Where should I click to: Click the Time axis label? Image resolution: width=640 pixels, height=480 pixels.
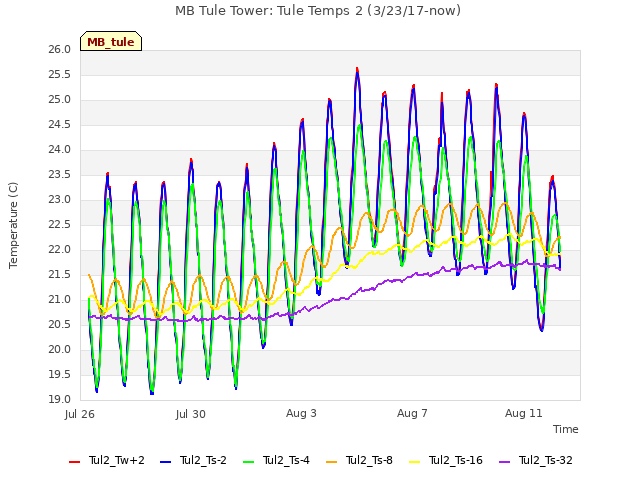[x=566, y=429]
